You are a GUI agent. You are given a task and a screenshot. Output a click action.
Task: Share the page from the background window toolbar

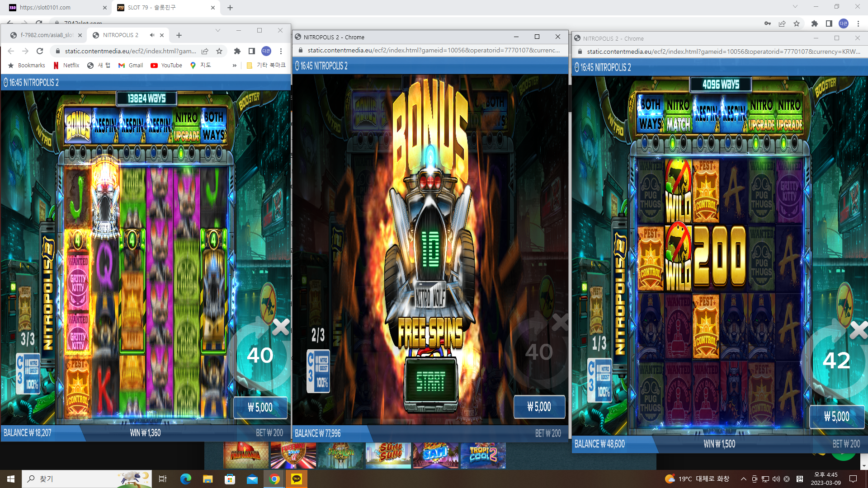782,23
